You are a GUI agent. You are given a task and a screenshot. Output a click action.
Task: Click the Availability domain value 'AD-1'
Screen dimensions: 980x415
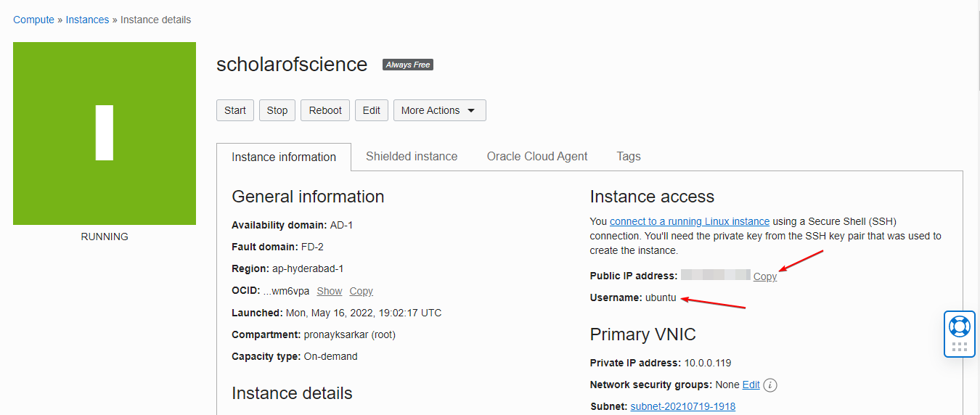click(x=341, y=225)
